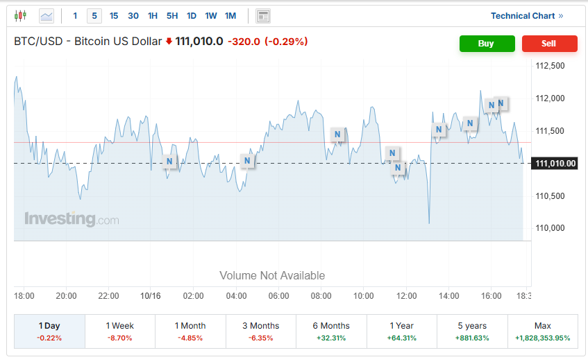Open the news marker near 02:00
Image resolution: width=588 pixels, height=364 pixels.
point(169,162)
